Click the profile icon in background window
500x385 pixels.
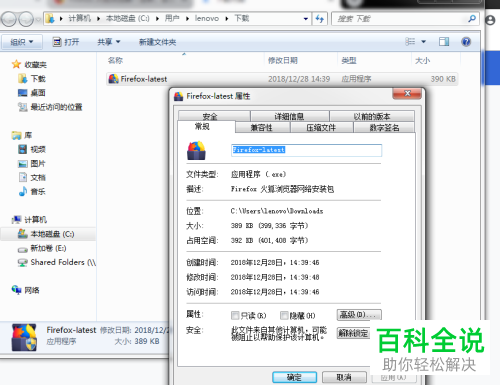490,20
